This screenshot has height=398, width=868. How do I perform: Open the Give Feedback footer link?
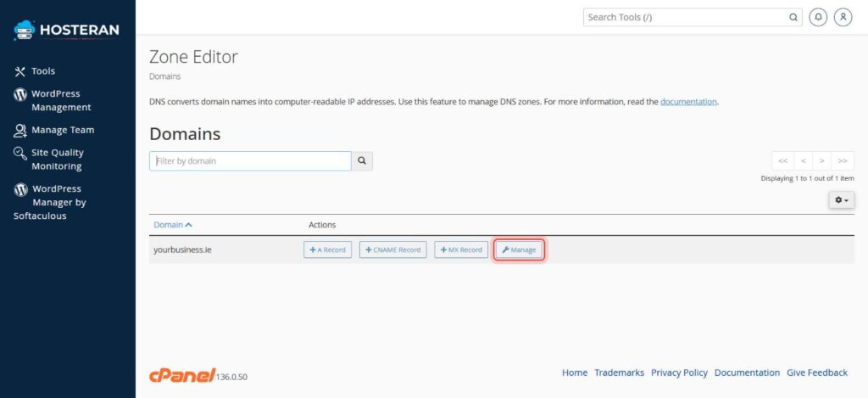click(817, 373)
